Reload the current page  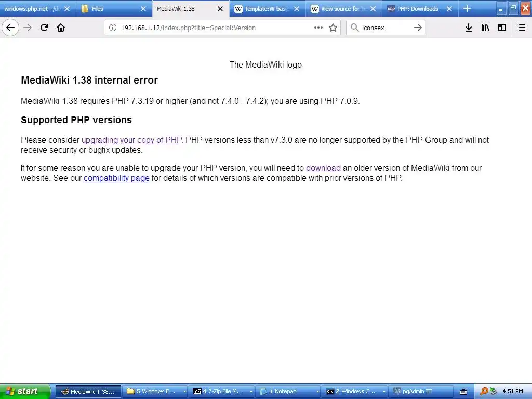point(44,28)
